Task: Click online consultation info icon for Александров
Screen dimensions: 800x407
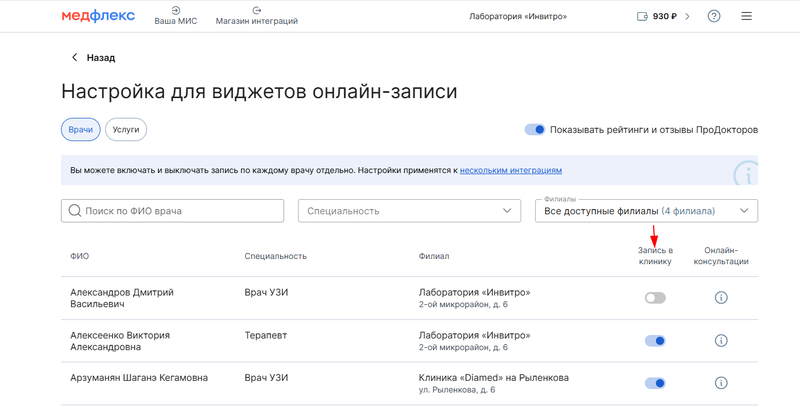Action: point(721,298)
